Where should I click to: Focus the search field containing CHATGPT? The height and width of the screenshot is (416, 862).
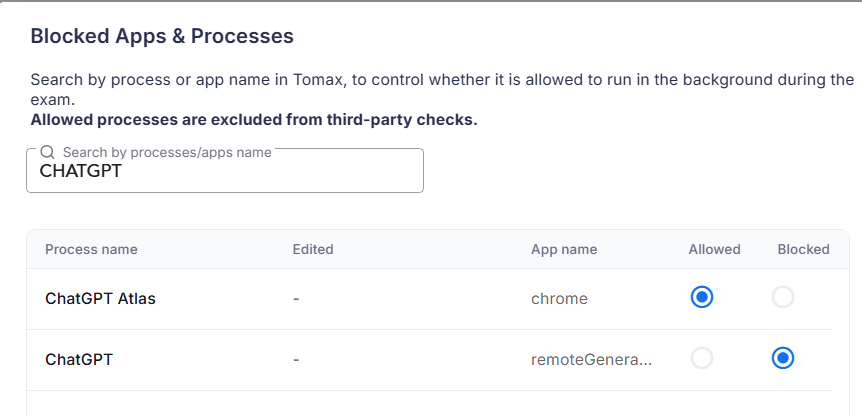[225, 170]
